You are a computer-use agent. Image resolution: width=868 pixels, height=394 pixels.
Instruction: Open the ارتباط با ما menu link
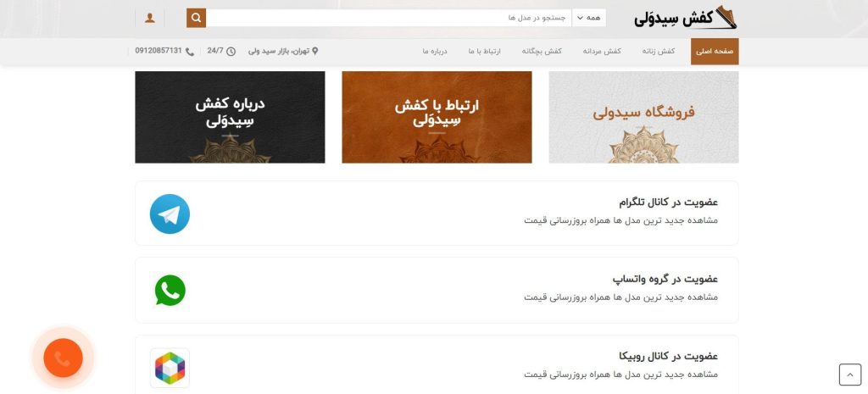click(x=484, y=52)
